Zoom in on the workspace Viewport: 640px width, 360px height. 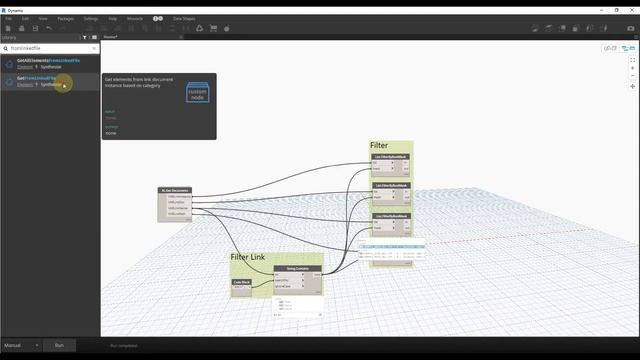point(632,68)
